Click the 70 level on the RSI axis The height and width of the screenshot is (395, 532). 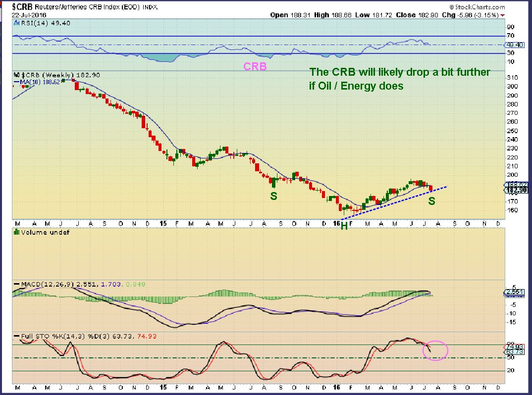click(x=511, y=36)
